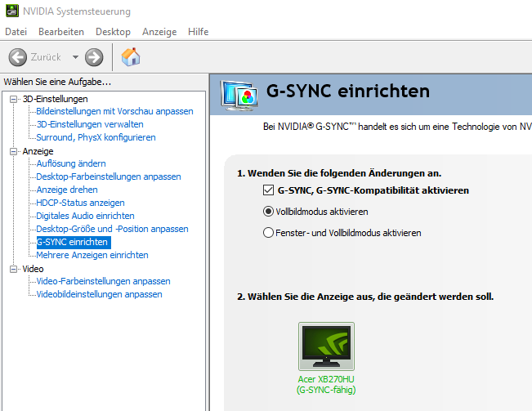Open 3D-Einstellungen verwalten
This screenshot has height=411, width=532.
(x=90, y=124)
